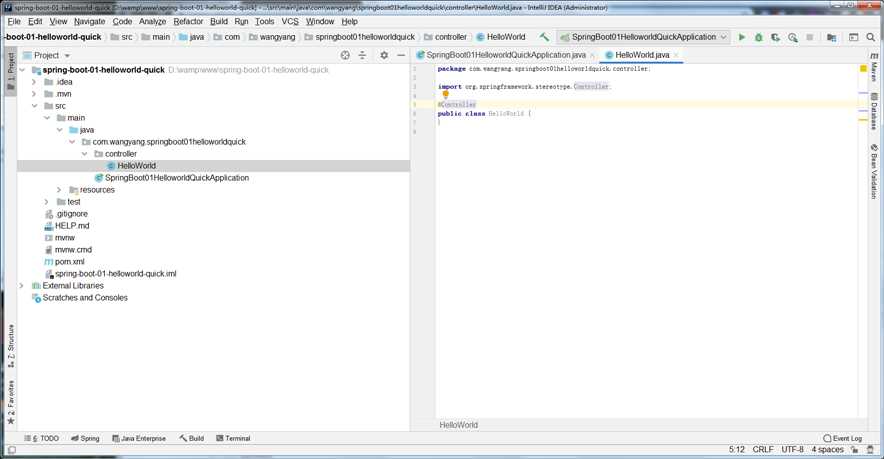
Task: Click the yellow inspection indicator above the editor scrollbar
Action: coord(863,69)
